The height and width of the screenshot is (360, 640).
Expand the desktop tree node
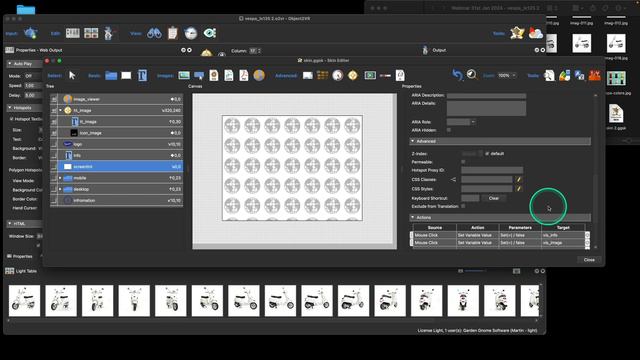pos(60,189)
